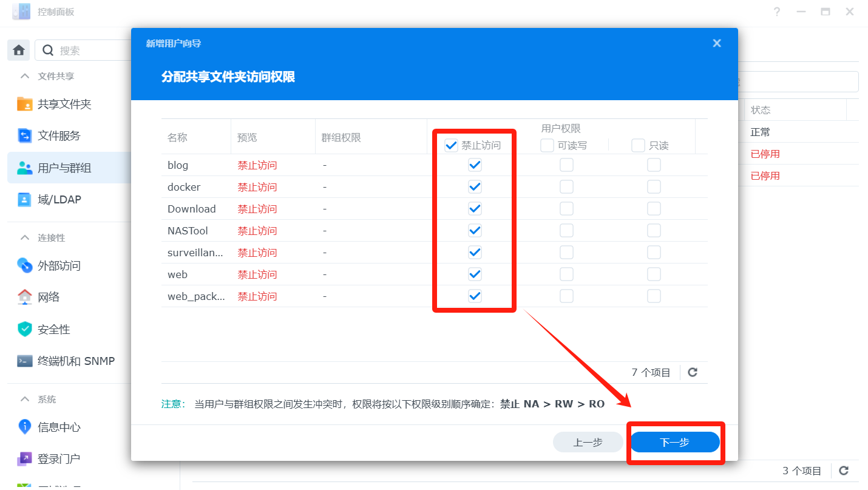Open 外部访问 from the sidebar

coord(58,265)
